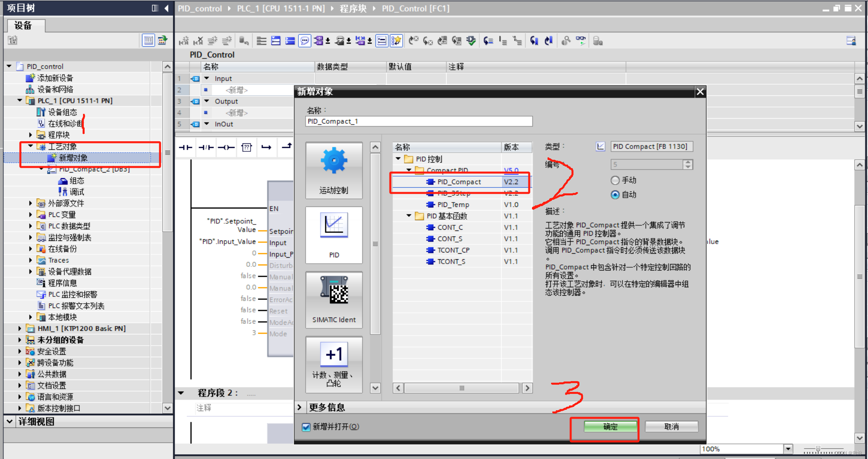Toggle the 新增并打开 checkbox

306,427
